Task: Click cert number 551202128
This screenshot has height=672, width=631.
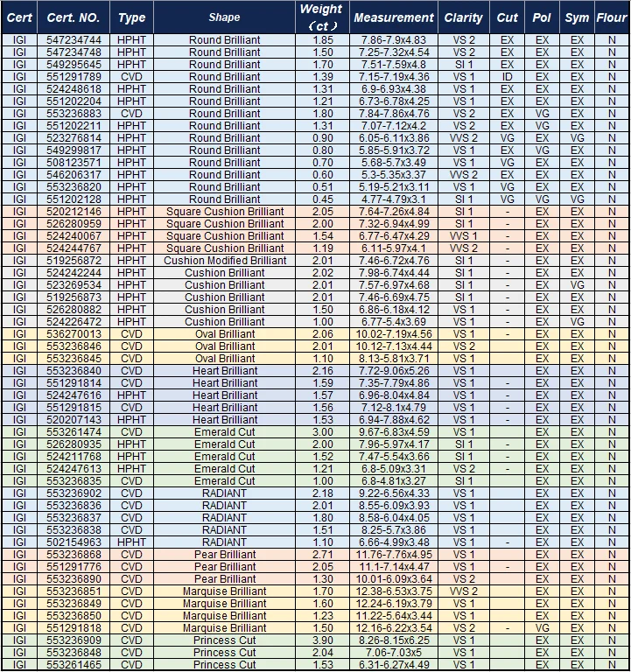Action: pos(74,199)
